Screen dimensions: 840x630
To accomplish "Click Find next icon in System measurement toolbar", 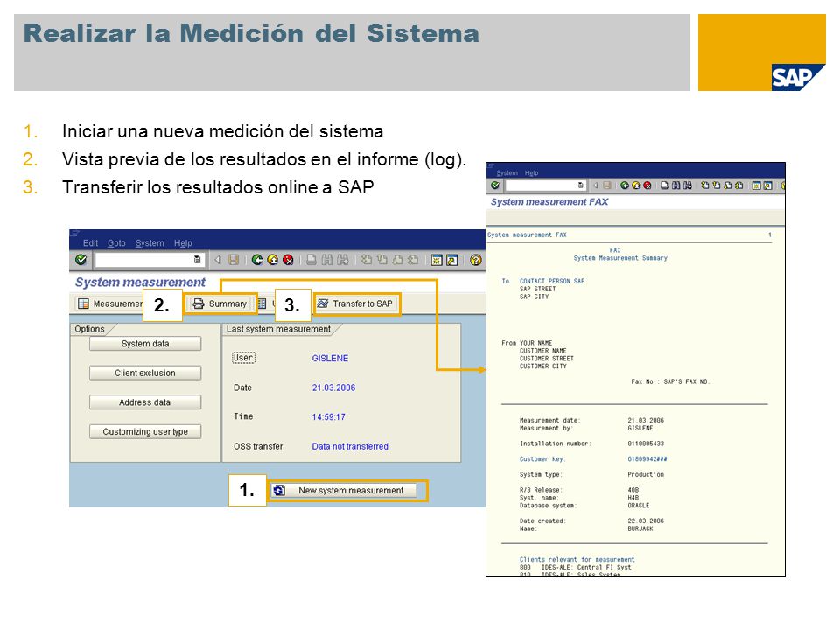I will (343, 260).
